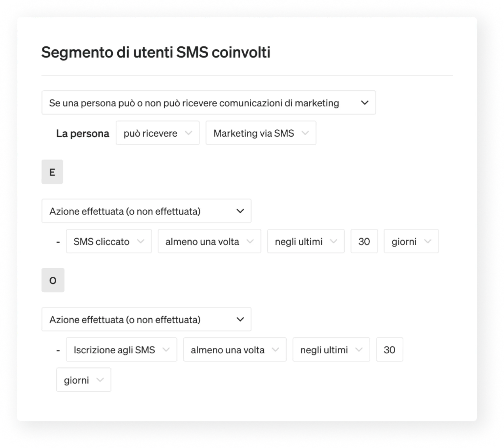Open the "negli ultimi" timeframe chevron

pyautogui.click(x=333, y=241)
